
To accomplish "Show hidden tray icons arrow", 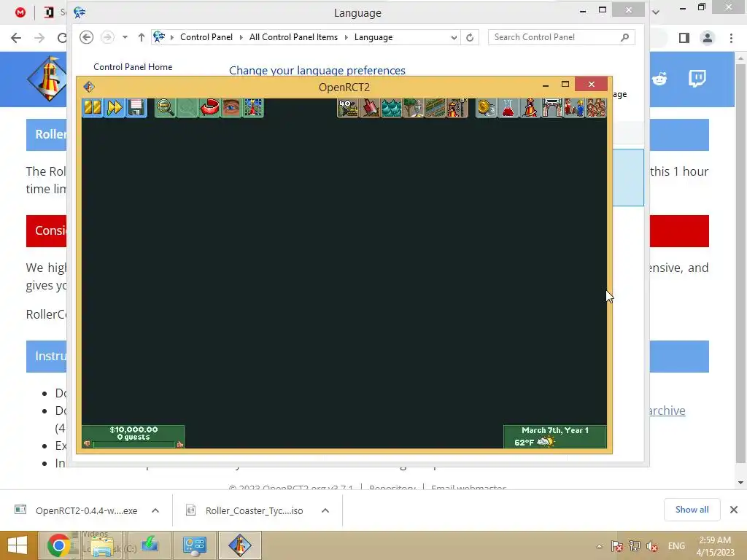I will point(600,546).
